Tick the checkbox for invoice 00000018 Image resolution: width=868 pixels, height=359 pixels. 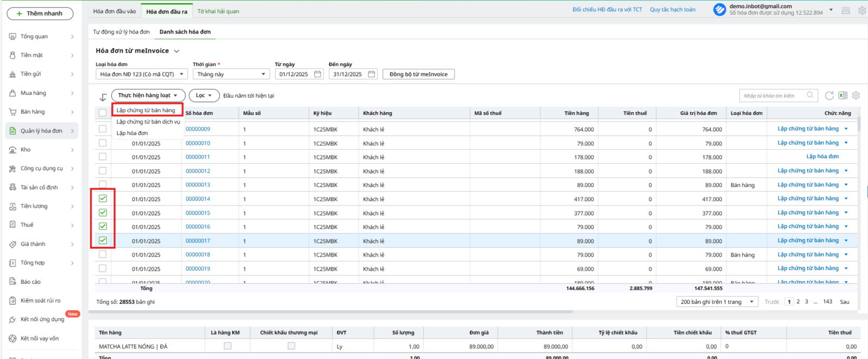coord(103,254)
